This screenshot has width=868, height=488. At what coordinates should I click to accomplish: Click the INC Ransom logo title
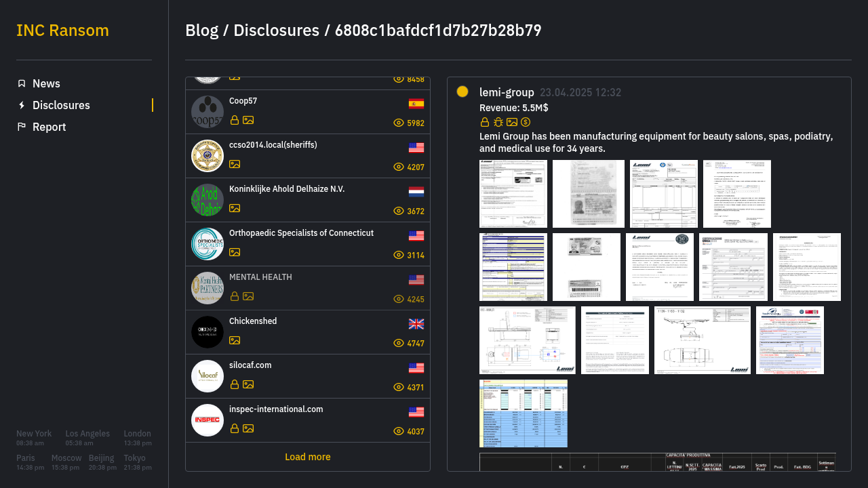click(62, 30)
